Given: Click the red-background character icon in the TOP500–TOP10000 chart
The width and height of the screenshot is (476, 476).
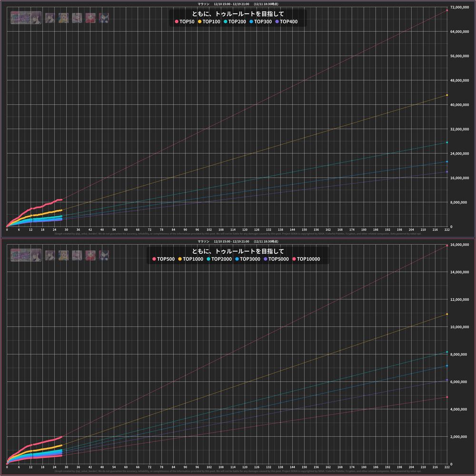Looking at the screenshot, I should point(90,255).
